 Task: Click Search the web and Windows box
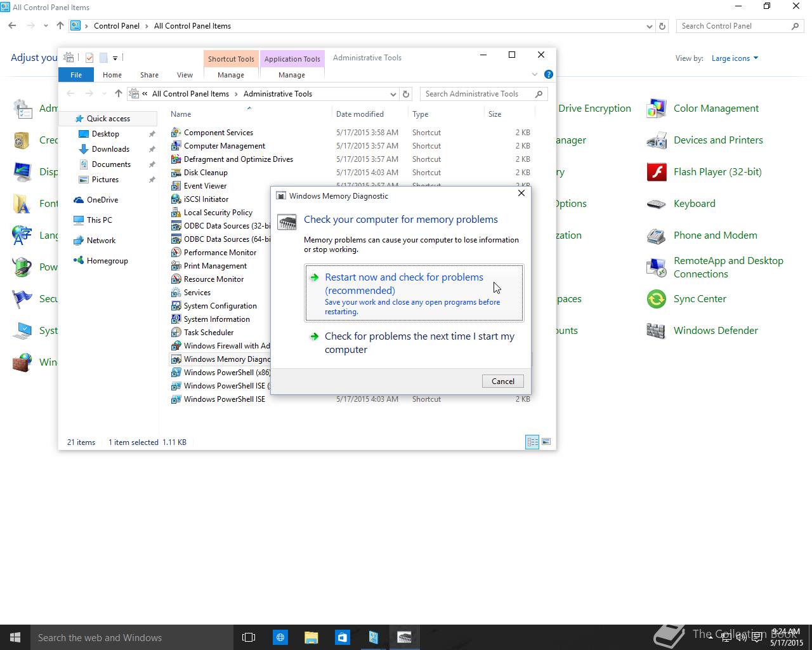(132, 637)
